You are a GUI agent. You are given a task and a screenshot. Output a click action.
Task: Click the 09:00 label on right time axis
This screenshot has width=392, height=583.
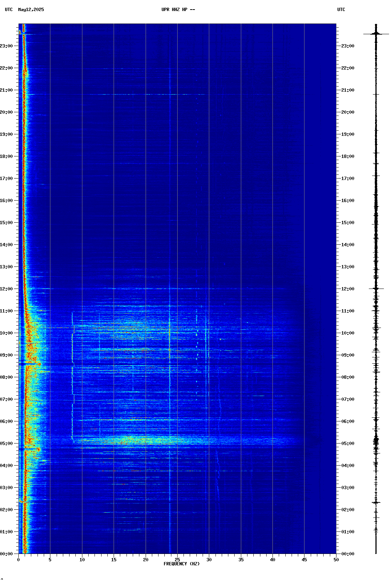[348, 355]
